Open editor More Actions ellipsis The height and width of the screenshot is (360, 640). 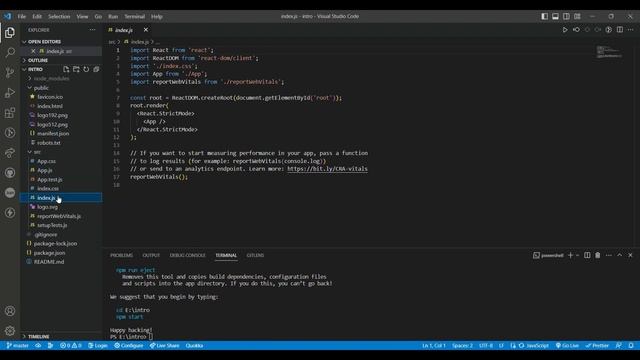coord(631,30)
